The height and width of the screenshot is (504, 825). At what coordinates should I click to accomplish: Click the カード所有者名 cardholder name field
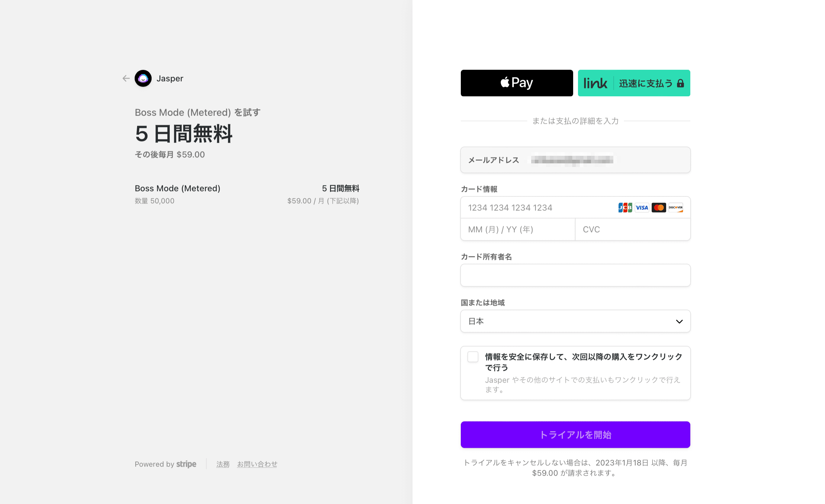(x=575, y=275)
